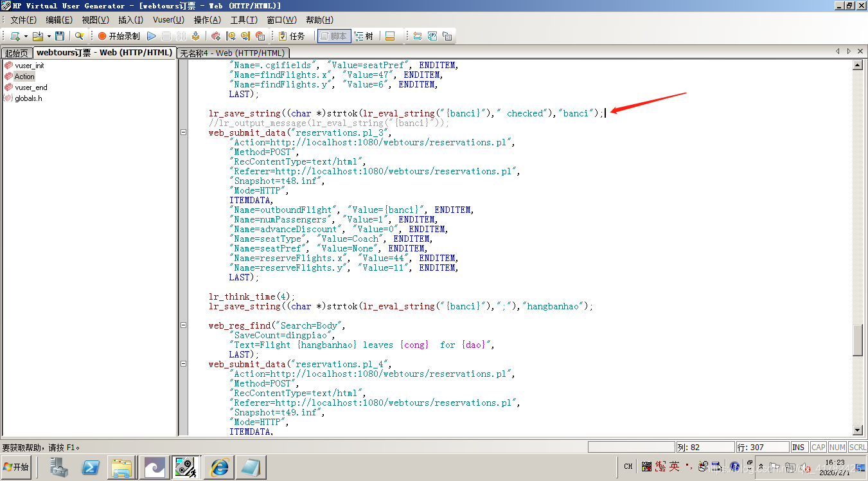868x481 pixels.
Task: Open Internet Explorer from the taskbar
Action: pos(218,467)
